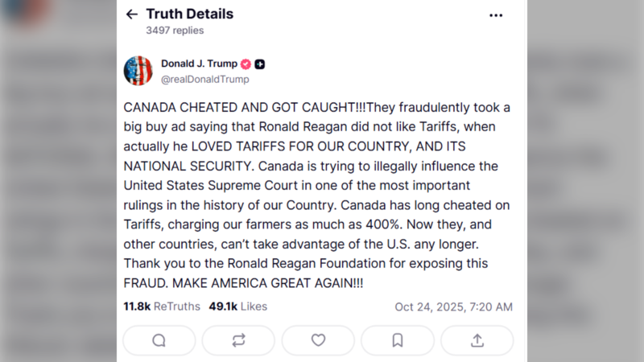Click the Oct 24, 2025 timestamp

(x=453, y=306)
